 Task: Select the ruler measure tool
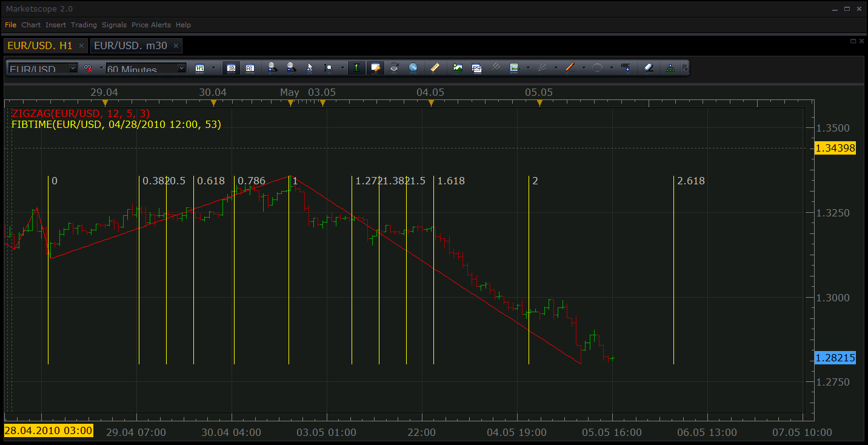(x=435, y=68)
